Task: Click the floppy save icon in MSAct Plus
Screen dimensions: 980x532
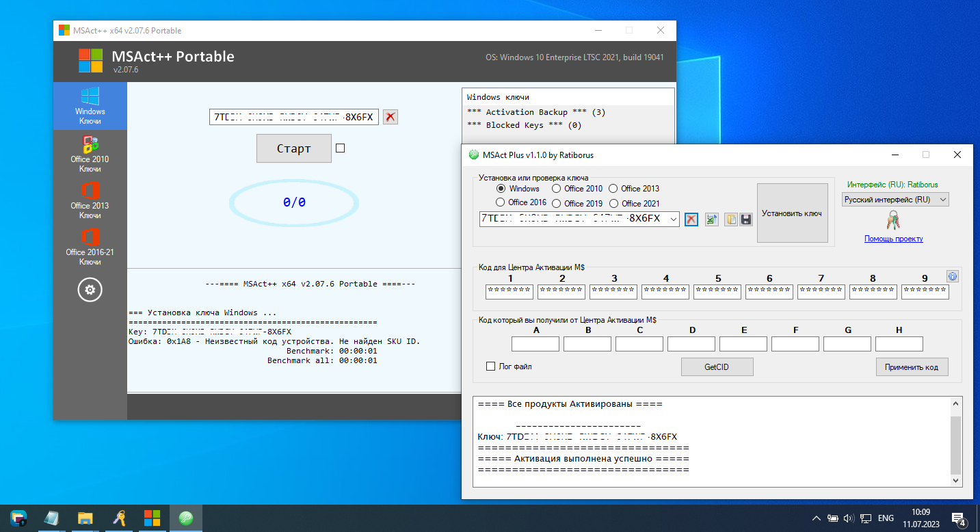Action: click(745, 220)
